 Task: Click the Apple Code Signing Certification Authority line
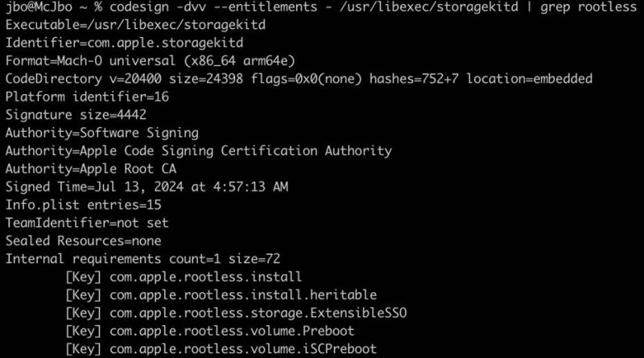[x=198, y=150]
